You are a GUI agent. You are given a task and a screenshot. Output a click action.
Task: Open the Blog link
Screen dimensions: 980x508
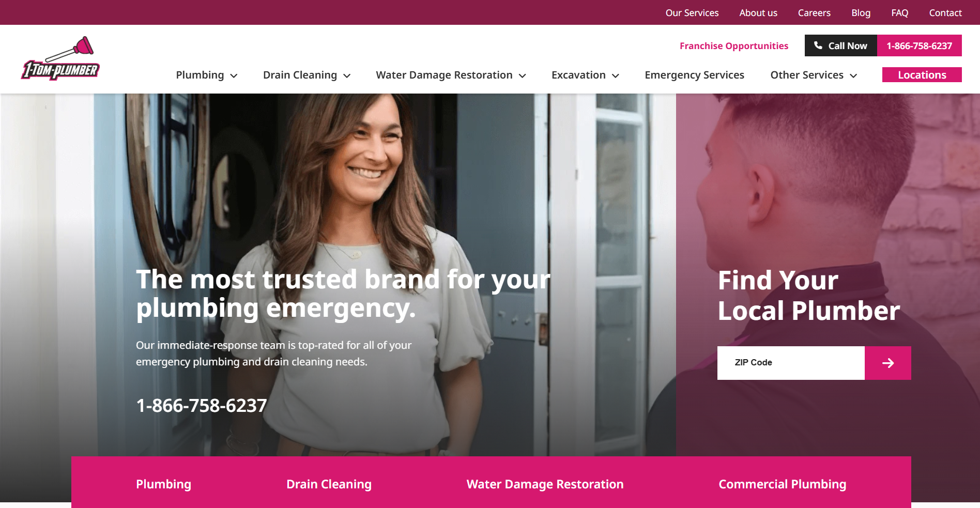(861, 13)
